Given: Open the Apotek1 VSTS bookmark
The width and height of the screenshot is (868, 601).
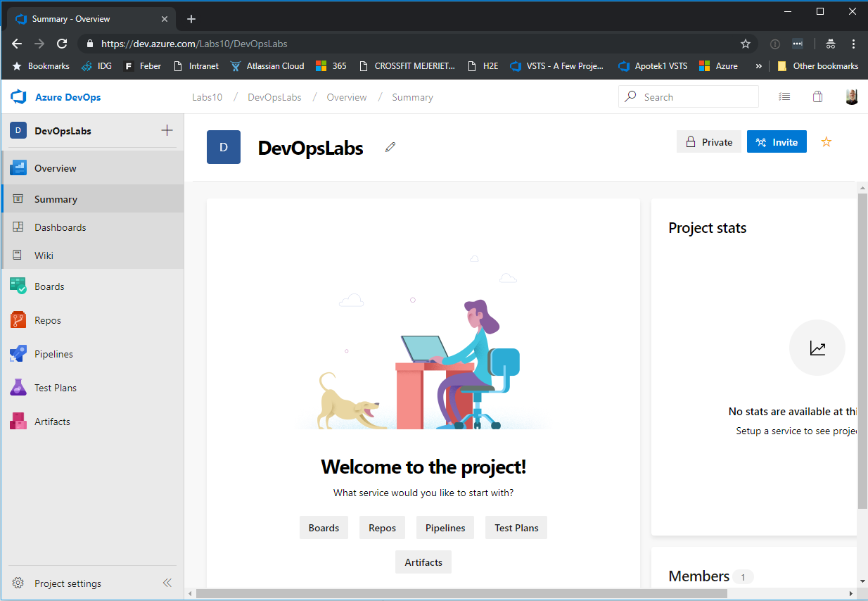Looking at the screenshot, I should (x=653, y=66).
